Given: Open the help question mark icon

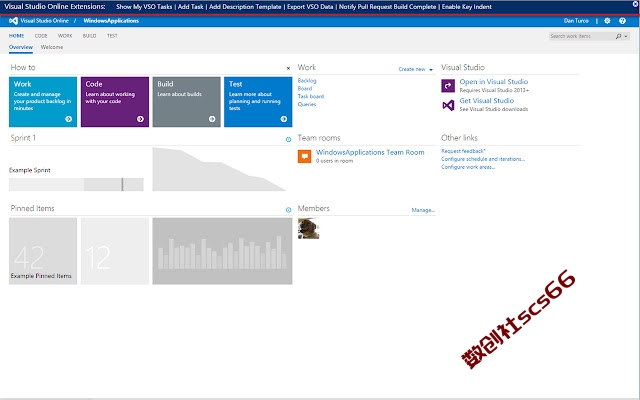Looking at the screenshot, I should pyautogui.click(x=622, y=21).
